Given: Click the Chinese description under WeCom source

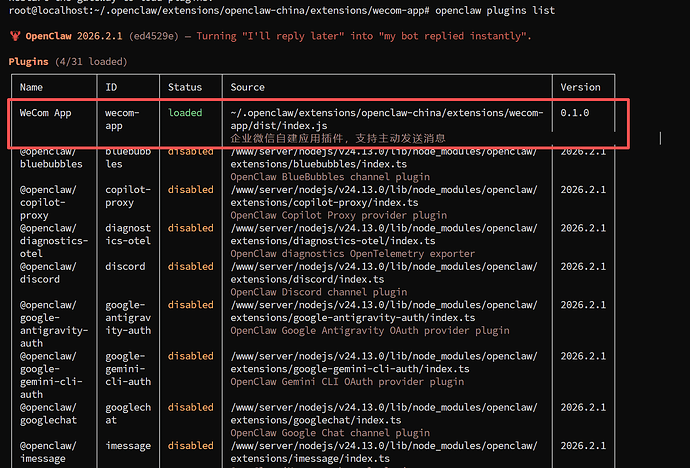Looking at the screenshot, I should coord(338,139).
